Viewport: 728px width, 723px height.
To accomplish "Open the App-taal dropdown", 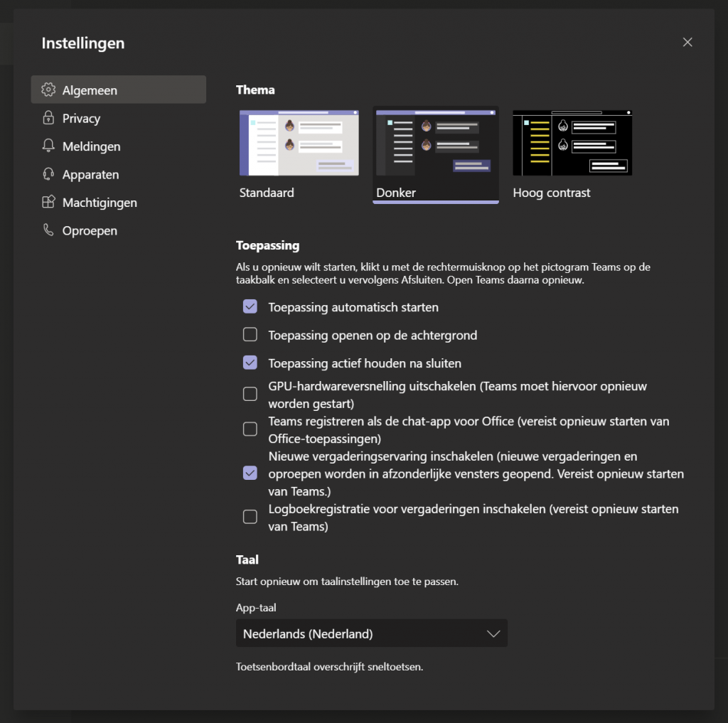I will coord(371,633).
